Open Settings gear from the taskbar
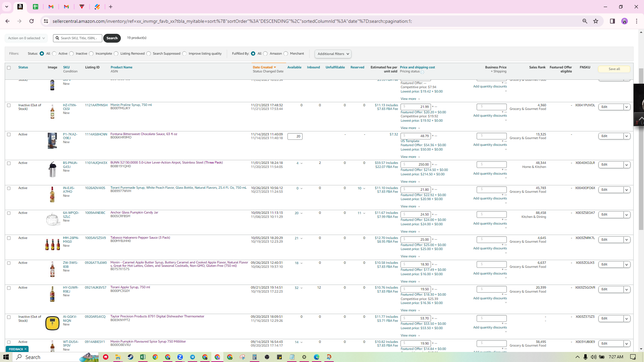The height and width of the screenshot is (362, 644). point(304,357)
